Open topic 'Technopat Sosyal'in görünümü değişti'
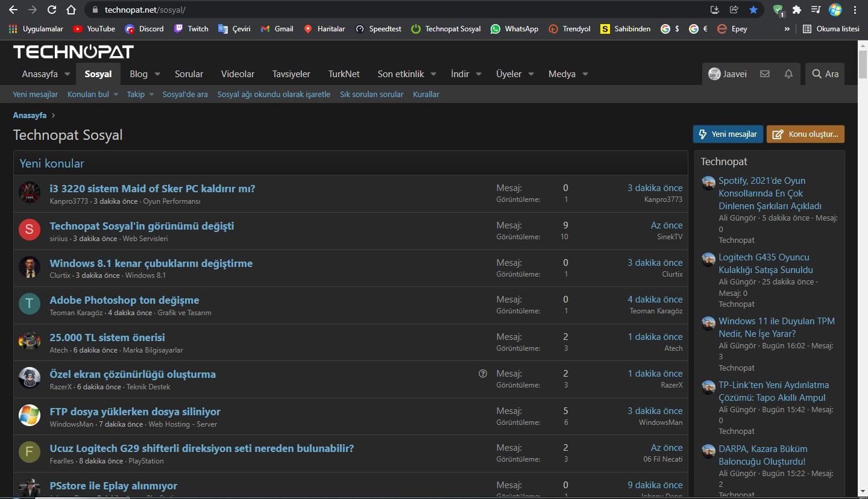The width and height of the screenshot is (868, 499). [x=142, y=226]
